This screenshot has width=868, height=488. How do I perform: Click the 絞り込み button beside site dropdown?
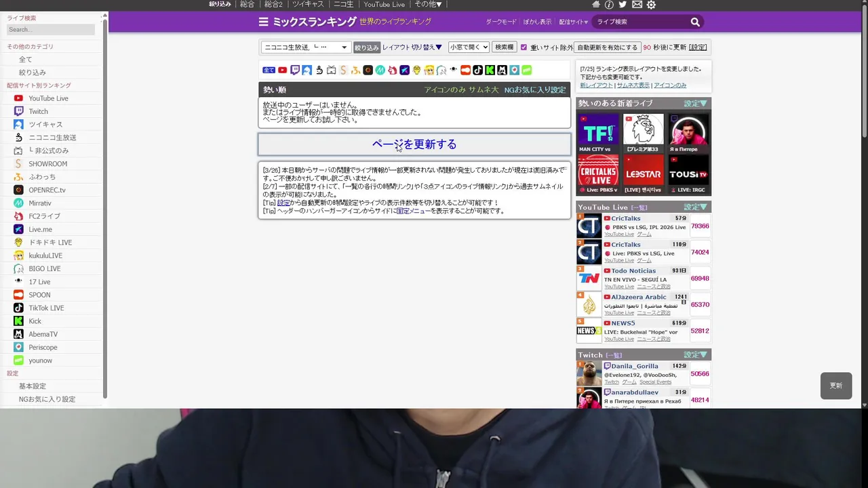tap(367, 47)
